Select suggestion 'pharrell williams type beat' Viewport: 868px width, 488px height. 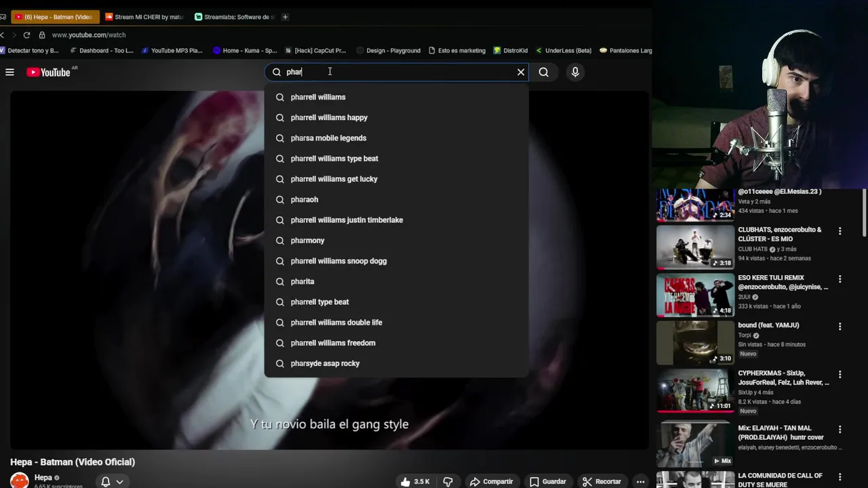397,159
